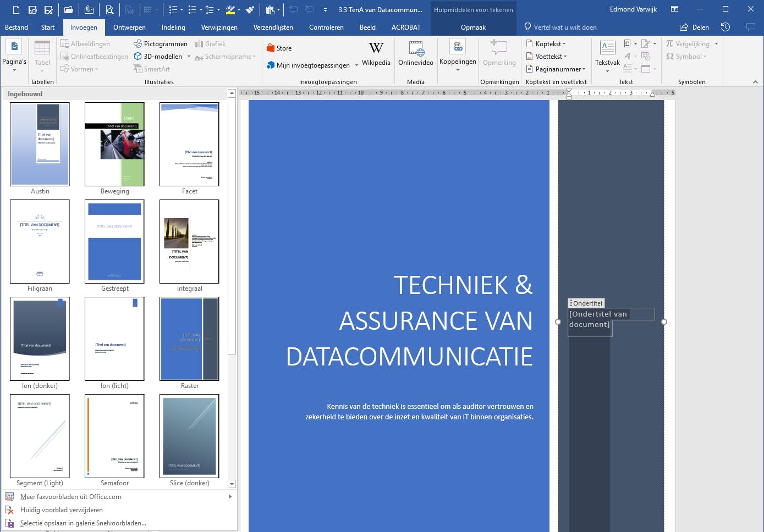Open the Paginanummer dropdown menu
Screen dimensions: 764x532
(556, 69)
